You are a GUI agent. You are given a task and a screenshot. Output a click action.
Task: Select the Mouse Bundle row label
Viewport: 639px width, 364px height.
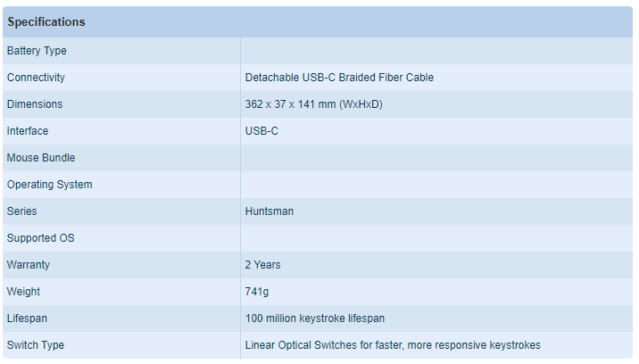coord(41,158)
